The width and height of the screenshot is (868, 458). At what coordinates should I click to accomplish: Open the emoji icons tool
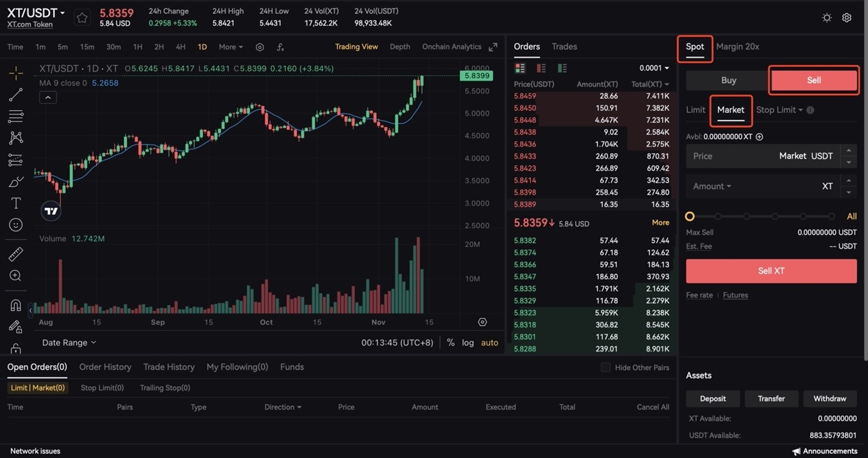click(16, 225)
